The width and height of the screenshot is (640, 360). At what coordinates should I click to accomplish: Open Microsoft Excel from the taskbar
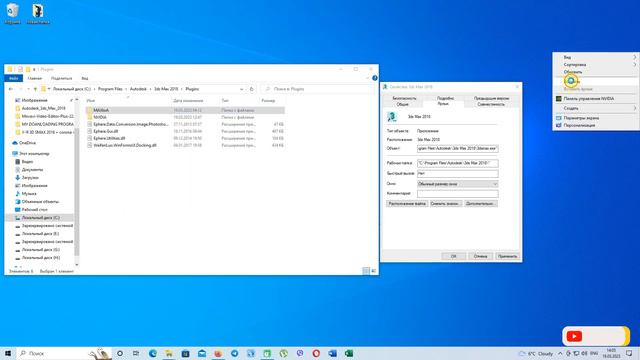tap(349, 353)
